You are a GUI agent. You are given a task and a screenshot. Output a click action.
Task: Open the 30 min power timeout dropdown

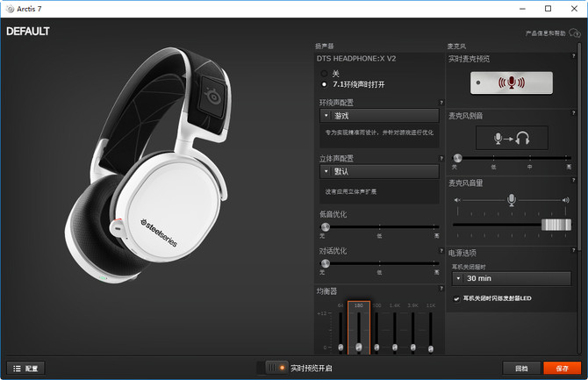coord(512,278)
